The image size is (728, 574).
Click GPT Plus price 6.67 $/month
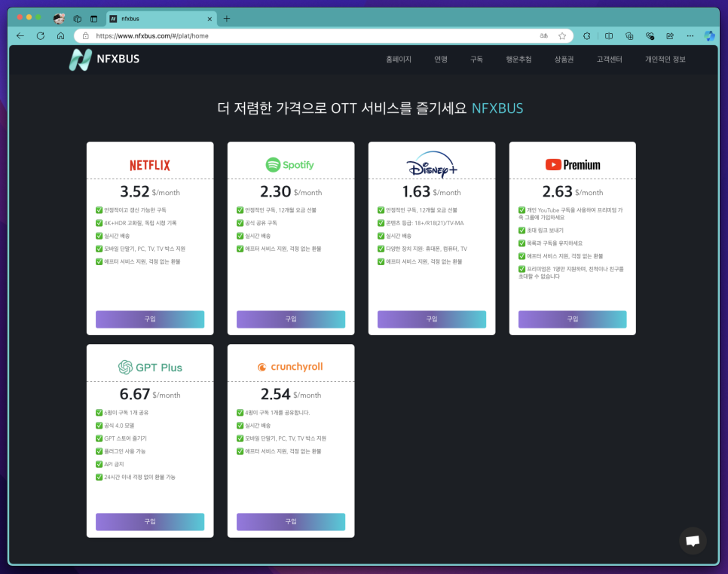(x=150, y=395)
